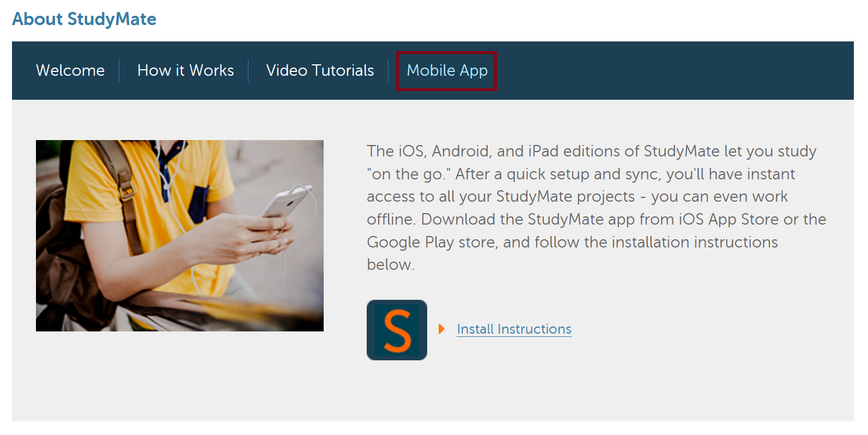Click blank gray panel area beneath the photo

(x=180, y=376)
